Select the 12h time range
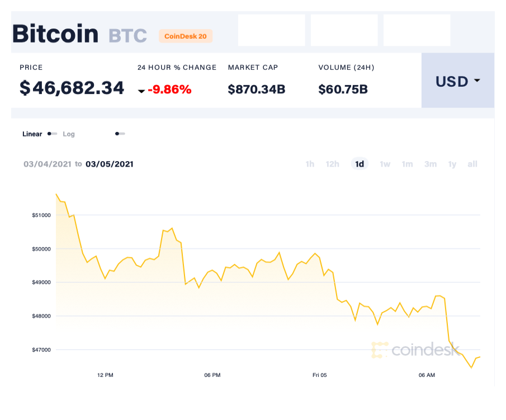The height and width of the screenshot is (420, 506). click(333, 164)
